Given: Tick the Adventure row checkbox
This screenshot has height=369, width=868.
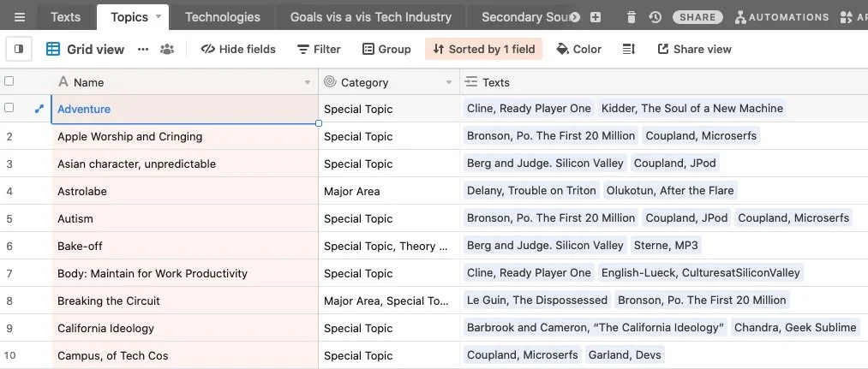Looking at the screenshot, I should coord(9,108).
